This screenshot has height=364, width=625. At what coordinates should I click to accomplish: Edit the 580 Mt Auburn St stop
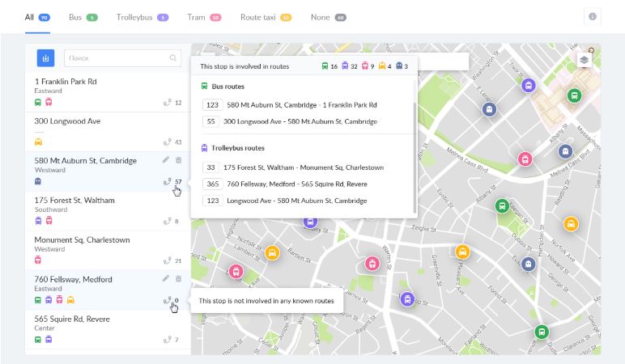tap(166, 160)
